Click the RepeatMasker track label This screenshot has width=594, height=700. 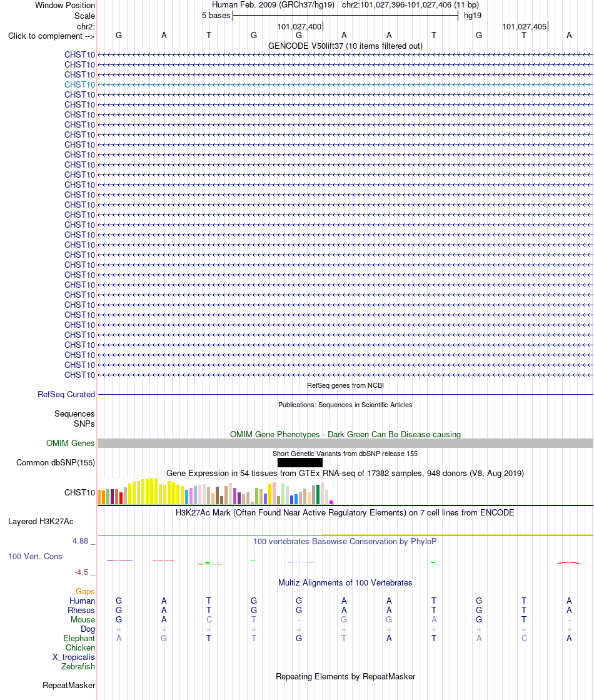tap(69, 685)
